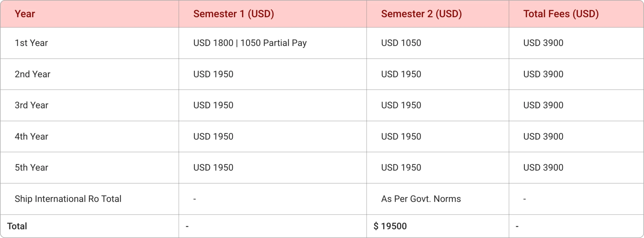
Task: Click the bold Total row label
Action: coord(17,226)
